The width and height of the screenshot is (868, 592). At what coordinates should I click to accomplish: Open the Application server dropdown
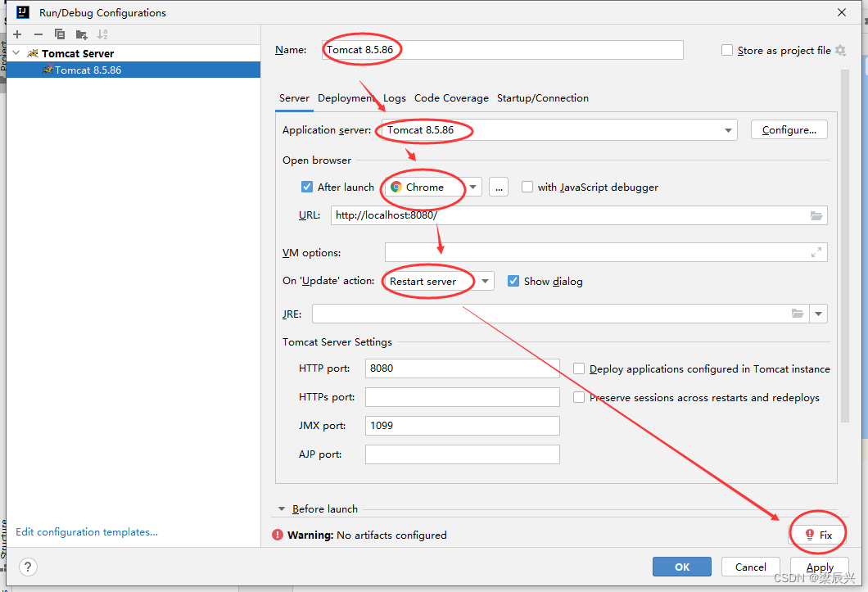[x=727, y=130]
